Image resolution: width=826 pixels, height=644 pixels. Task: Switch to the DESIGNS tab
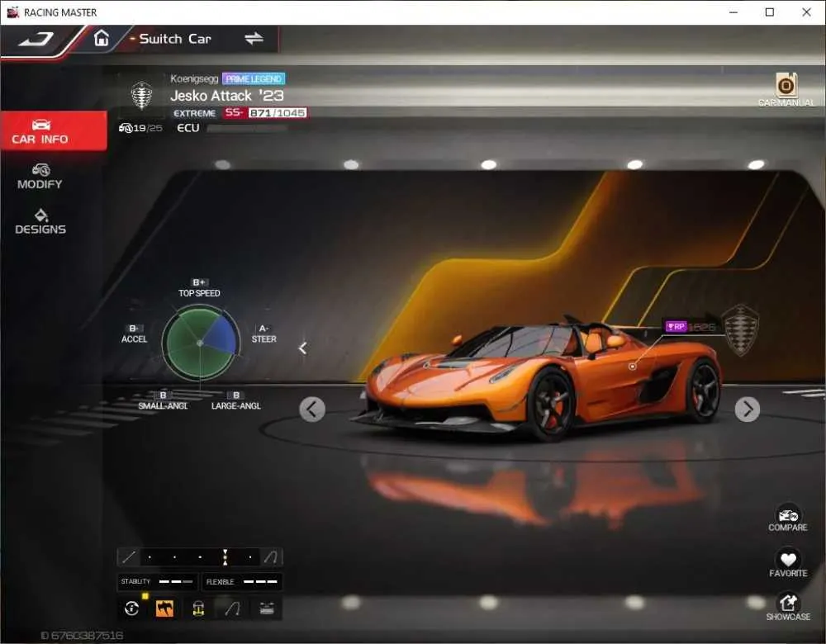[x=40, y=222]
